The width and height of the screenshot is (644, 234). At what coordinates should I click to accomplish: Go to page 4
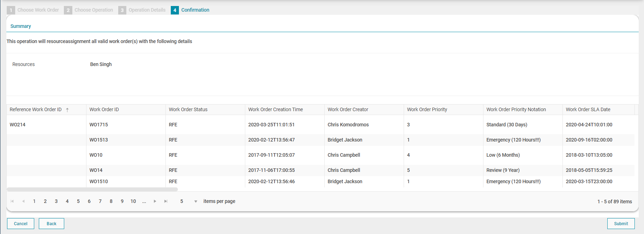(x=67, y=201)
